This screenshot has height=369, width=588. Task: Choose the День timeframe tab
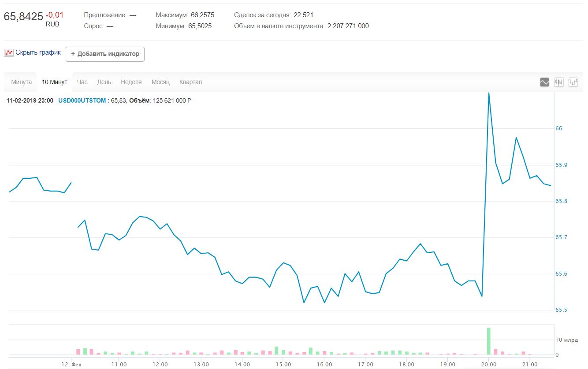(x=104, y=82)
